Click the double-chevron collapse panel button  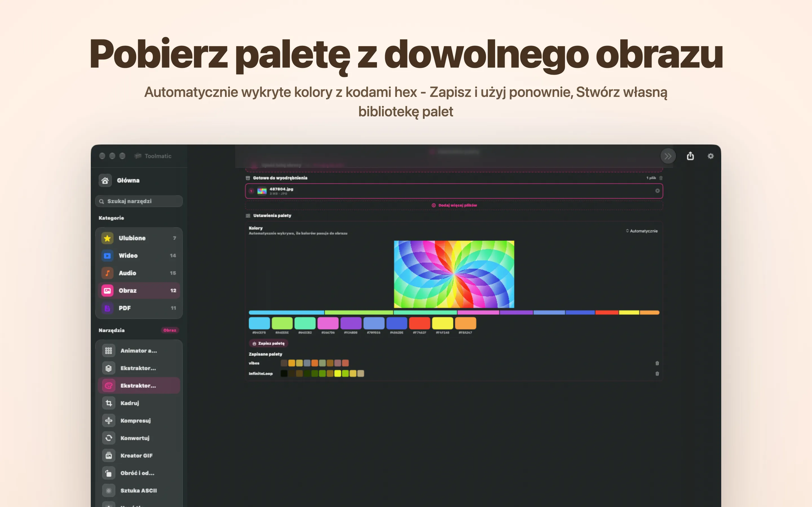pyautogui.click(x=668, y=156)
